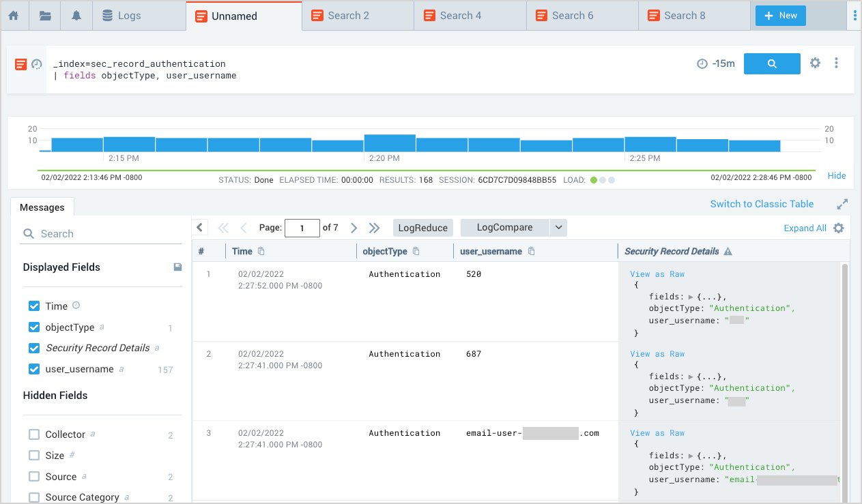Open the folder library icon
The height and width of the screenshot is (504, 862).
(x=45, y=16)
